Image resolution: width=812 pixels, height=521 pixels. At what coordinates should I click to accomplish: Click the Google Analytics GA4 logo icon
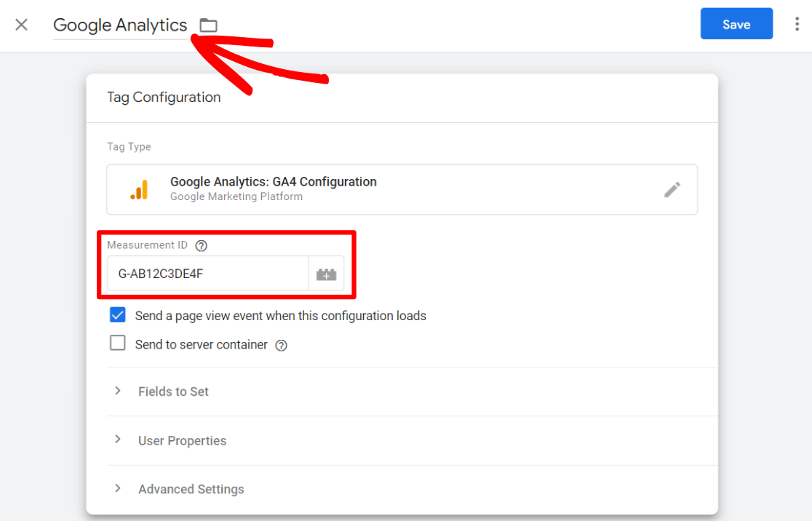point(140,189)
